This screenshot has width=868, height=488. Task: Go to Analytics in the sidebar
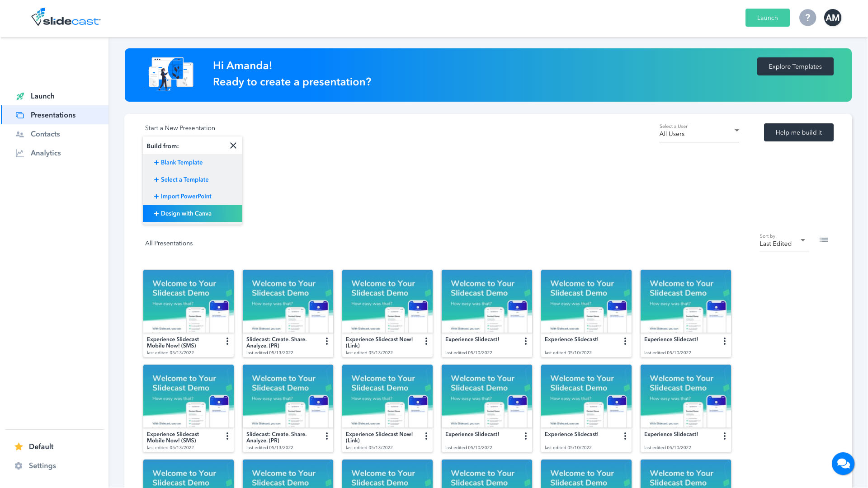[x=46, y=153]
